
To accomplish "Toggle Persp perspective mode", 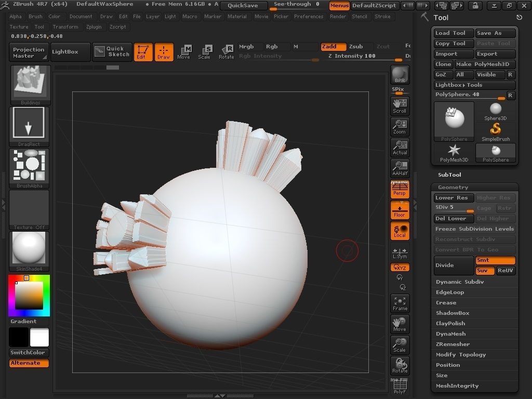I will click(x=400, y=189).
